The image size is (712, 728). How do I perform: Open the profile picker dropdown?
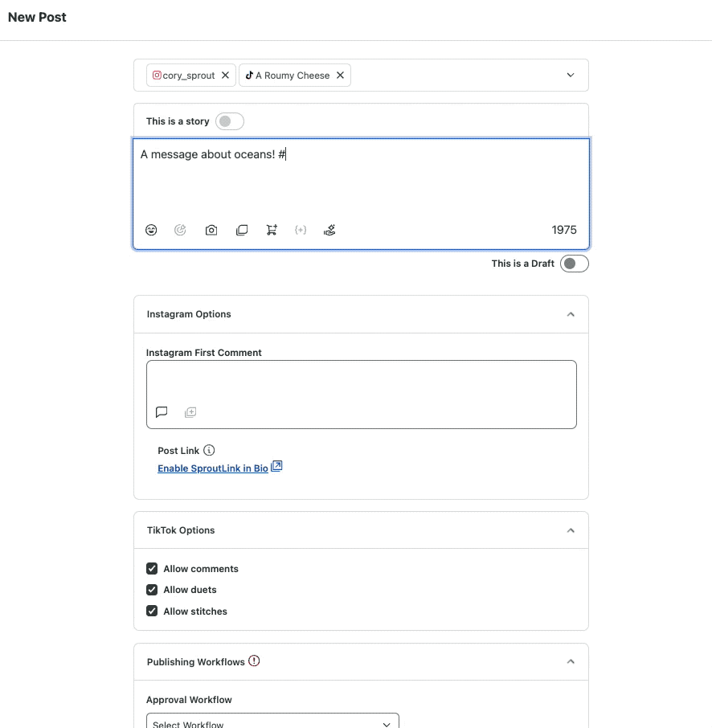pyautogui.click(x=571, y=75)
